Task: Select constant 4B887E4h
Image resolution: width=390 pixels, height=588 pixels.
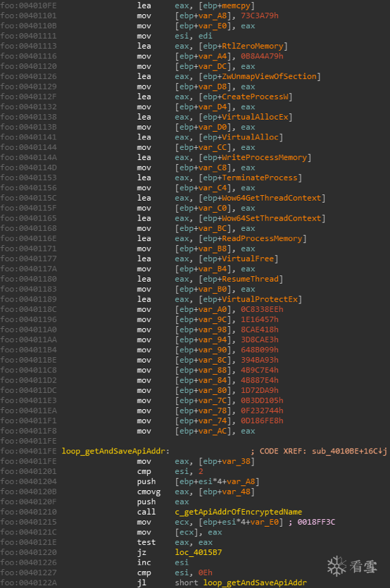Action: (x=260, y=380)
